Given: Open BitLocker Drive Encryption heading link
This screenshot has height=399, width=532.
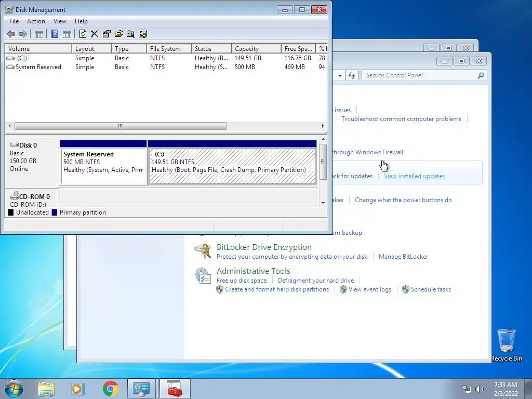Looking at the screenshot, I should [264, 247].
